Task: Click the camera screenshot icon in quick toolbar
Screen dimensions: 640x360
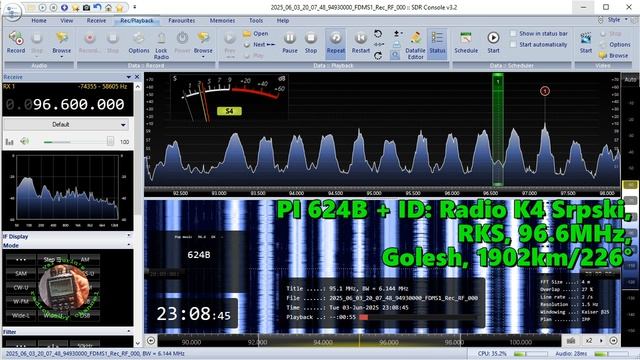Action: pyautogui.click(x=87, y=8)
